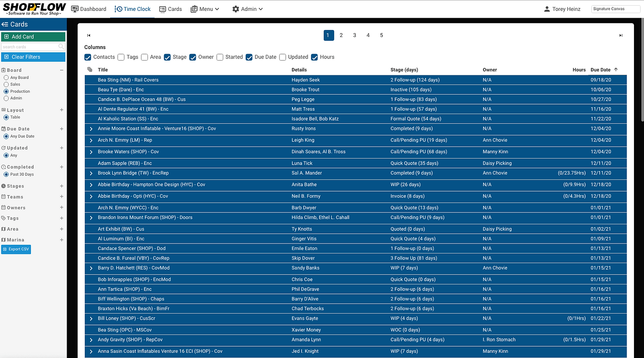Open the Dashboard navigation item
This screenshot has width=644, height=358.
coord(88,9)
